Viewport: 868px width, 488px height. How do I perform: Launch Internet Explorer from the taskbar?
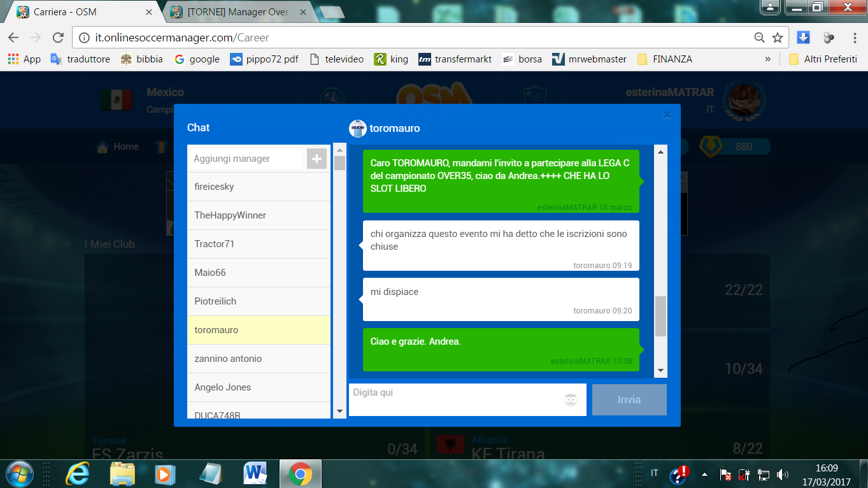click(78, 473)
